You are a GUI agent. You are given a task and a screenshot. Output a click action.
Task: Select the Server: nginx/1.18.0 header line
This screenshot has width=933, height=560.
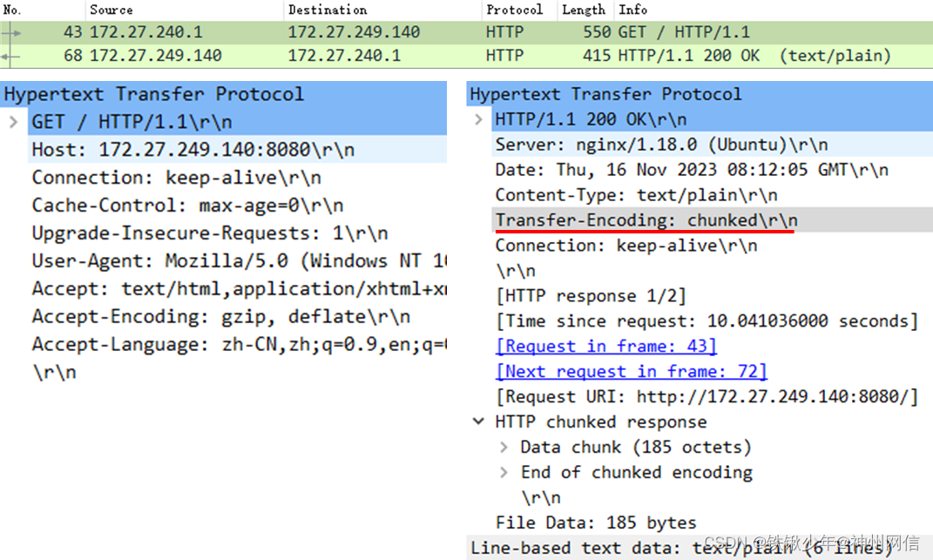pyautogui.click(x=713, y=145)
